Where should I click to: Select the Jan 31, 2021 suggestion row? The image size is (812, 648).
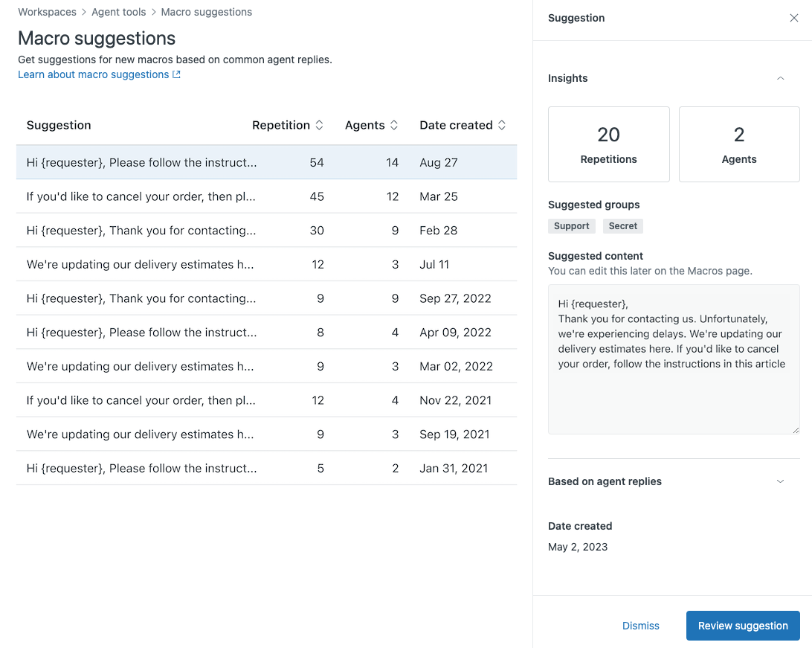click(141, 468)
